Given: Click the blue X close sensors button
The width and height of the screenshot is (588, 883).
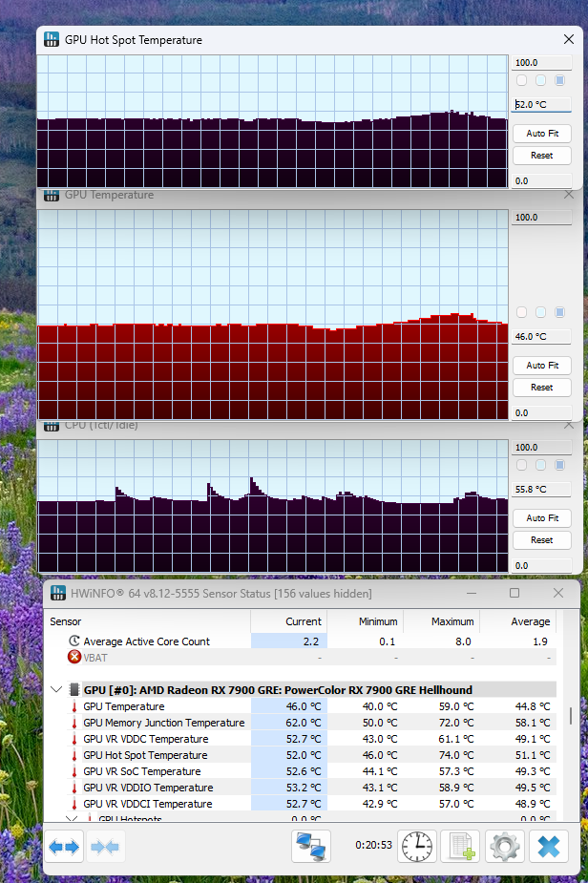Looking at the screenshot, I should pyautogui.click(x=549, y=847).
